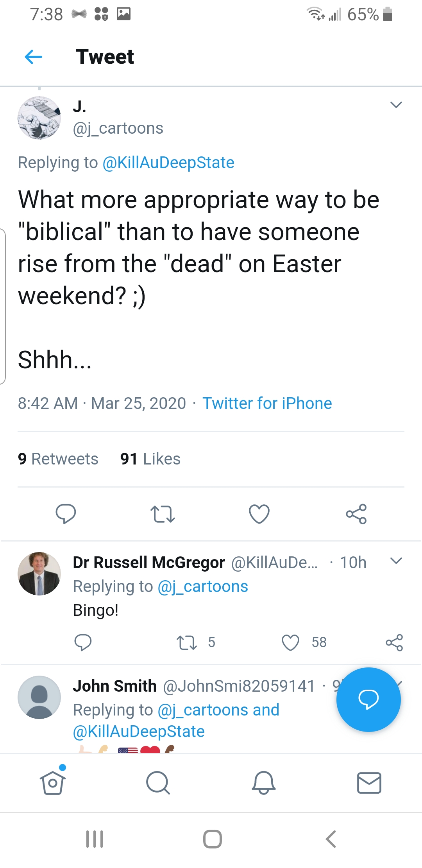Screen dimensions: 422x868
Task: Like the main tweet by J.
Action: point(259,514)
